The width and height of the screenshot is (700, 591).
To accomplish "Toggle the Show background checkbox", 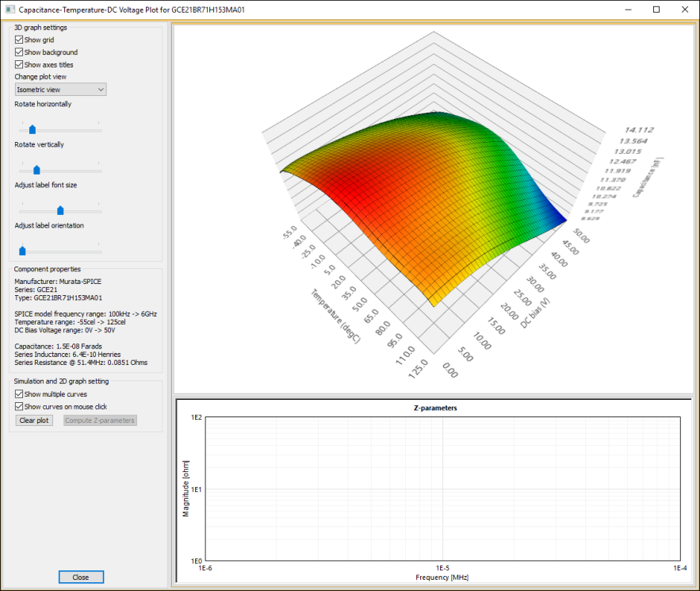I will [19, 52].
